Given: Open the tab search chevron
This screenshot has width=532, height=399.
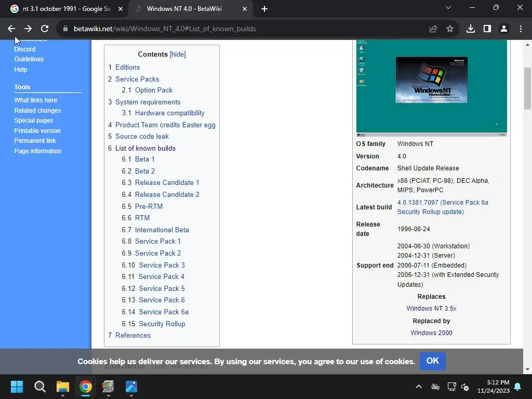Looking at the screenshot, I should 448,7.
